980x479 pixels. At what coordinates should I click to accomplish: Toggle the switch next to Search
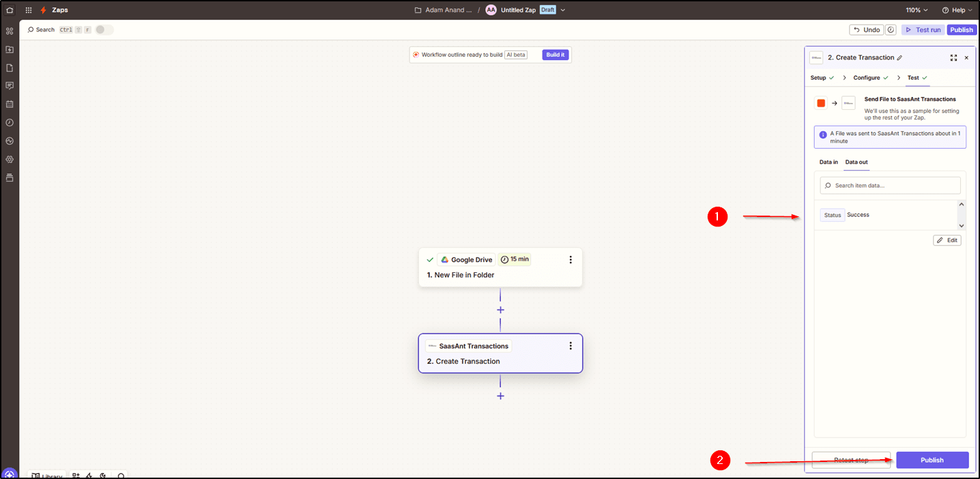coord(104,30)
